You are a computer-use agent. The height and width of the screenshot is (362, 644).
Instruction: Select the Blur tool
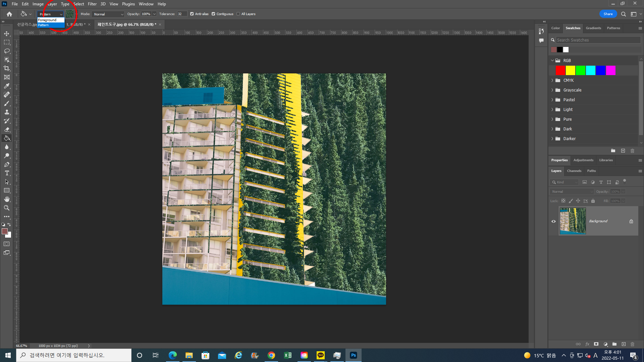pos(7,147)
